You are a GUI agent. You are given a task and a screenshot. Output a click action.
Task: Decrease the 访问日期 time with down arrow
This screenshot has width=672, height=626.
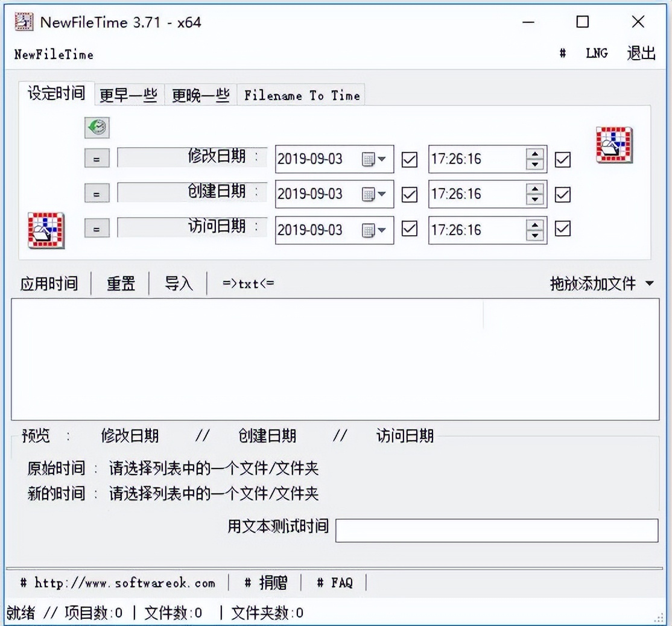(x=535, y=235)
